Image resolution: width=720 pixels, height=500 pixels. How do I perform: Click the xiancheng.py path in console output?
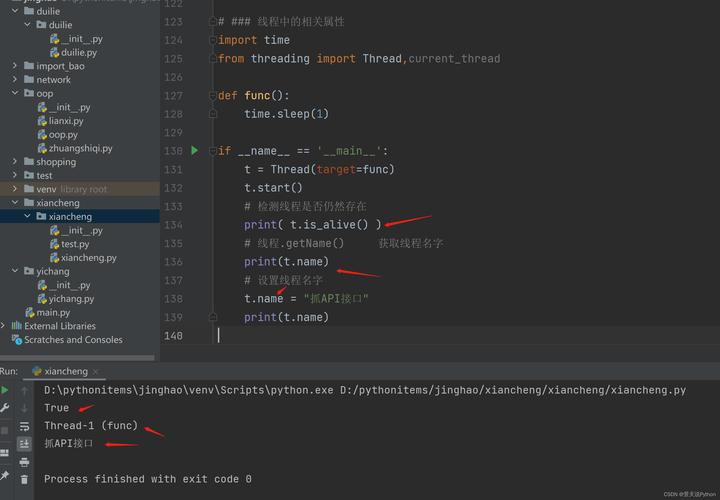(513, 390)
